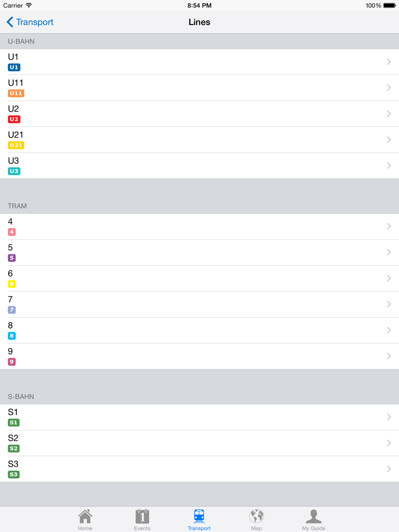Tap the cyan tram 8 badge

click(12, 336)
